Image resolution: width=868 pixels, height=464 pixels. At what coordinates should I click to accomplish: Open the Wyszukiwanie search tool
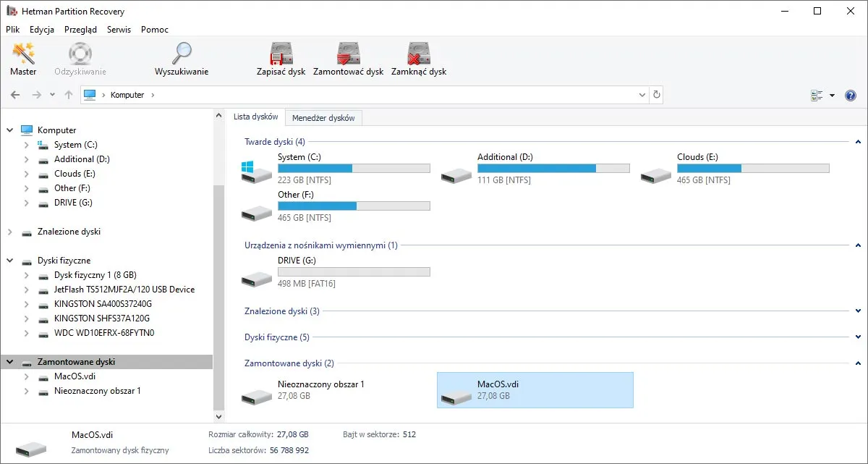[182, 59]
